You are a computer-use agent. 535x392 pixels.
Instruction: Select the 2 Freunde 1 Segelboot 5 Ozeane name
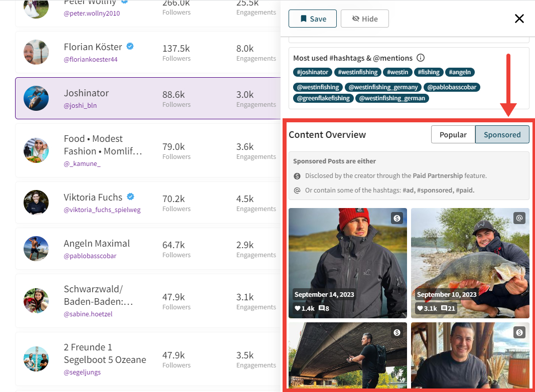(105, 353)
